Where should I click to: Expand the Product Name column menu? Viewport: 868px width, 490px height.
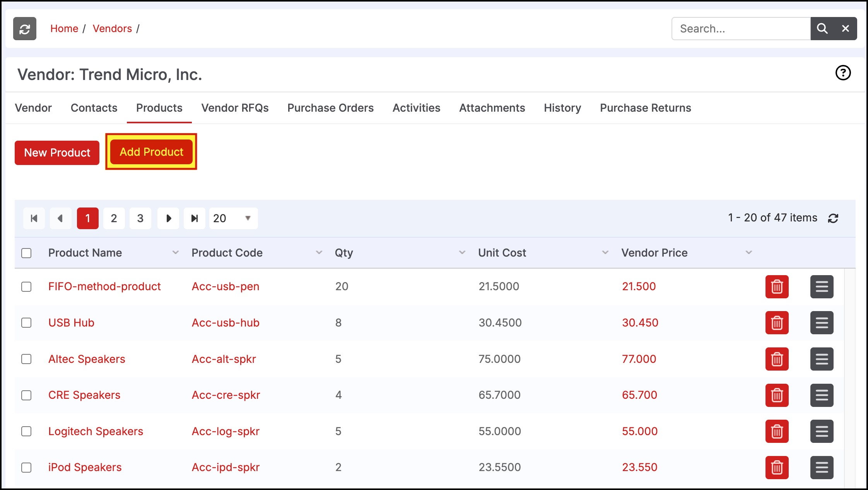click(176, 253)
